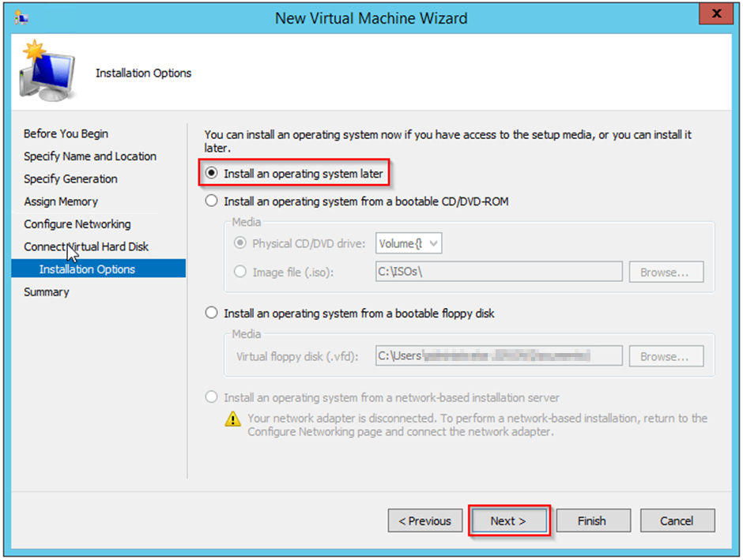743x560 pixels.
Task: Click the Next button
Action: click(x=507, y=521)
